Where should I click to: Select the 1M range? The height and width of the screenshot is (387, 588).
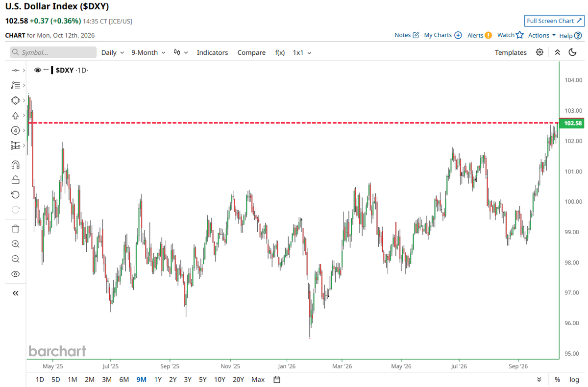[x=72, y=380]
